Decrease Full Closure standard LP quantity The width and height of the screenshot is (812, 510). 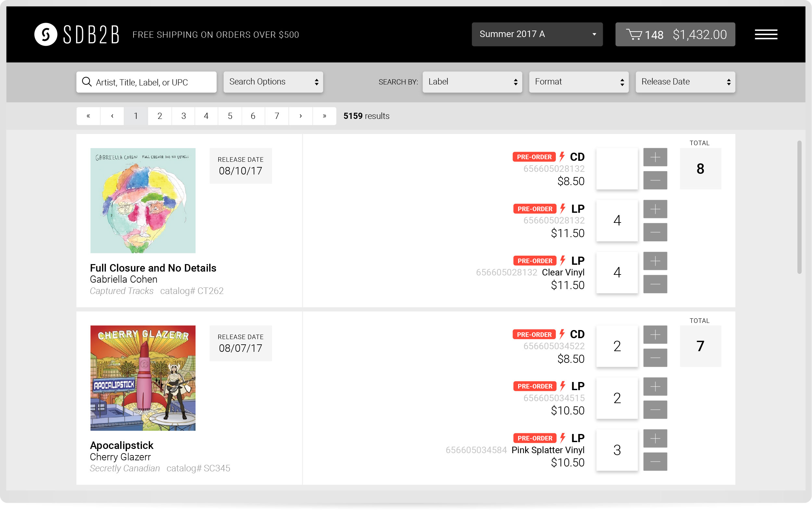(655, 232)
